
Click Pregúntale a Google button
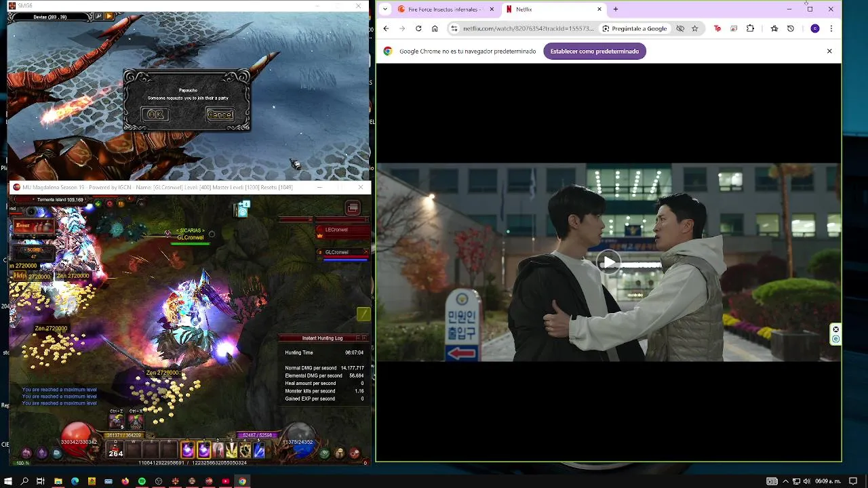(635, 28)
